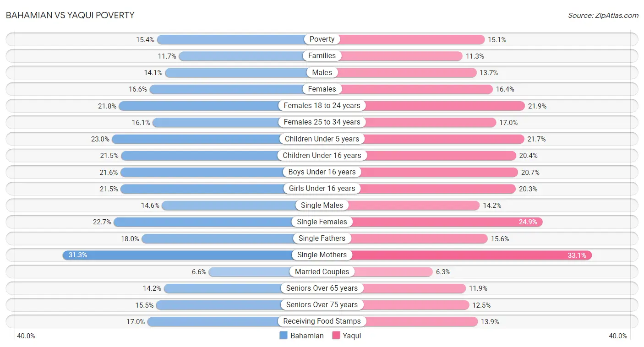Click the Yaqui pink legend swatch
The width and height of the screenshot is (644, 347).
click(336, 336)
